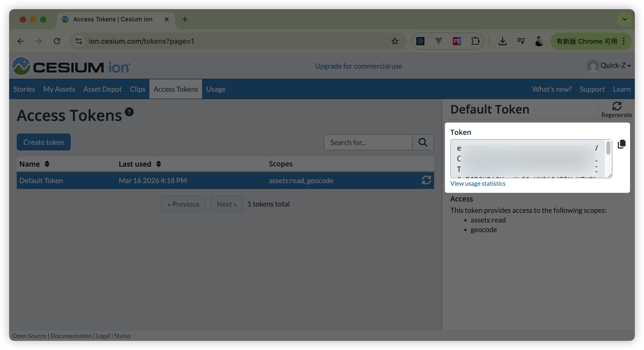Click the token textarea scrollbar

[x=608, y=148]
